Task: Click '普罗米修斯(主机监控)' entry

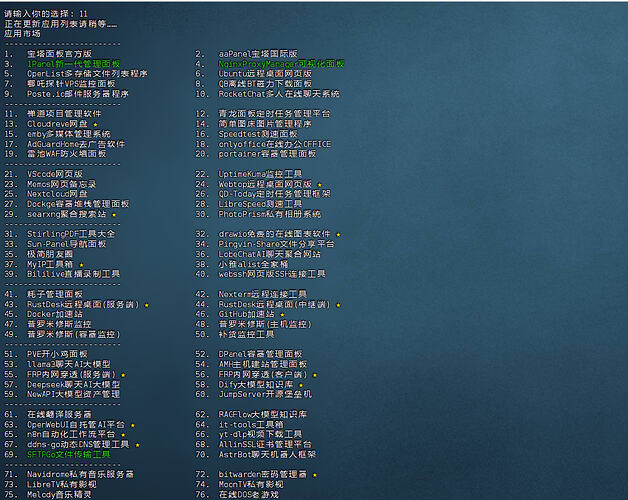Action: [x=265, y=324]
